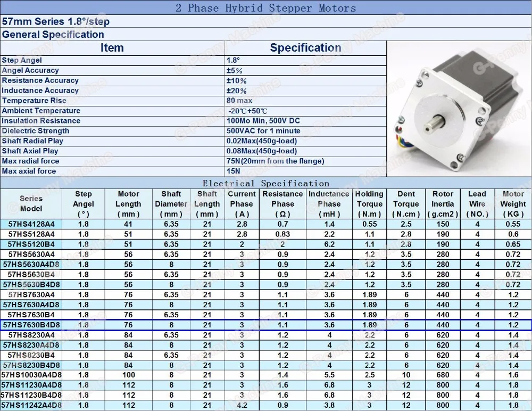Screen dimensions: 532x411
Task: Click the '±20%' inductance accuracy value
Action: point(237,91)
